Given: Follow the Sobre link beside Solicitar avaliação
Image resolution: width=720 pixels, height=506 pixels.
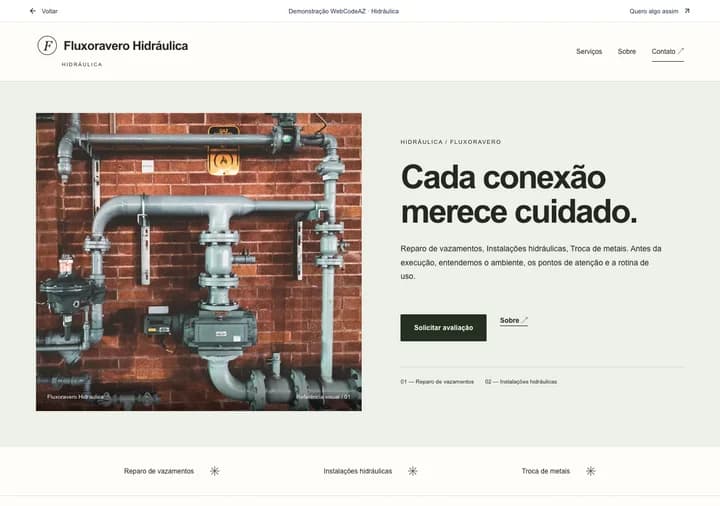Looking at the screenshot, I should [514, 320].
